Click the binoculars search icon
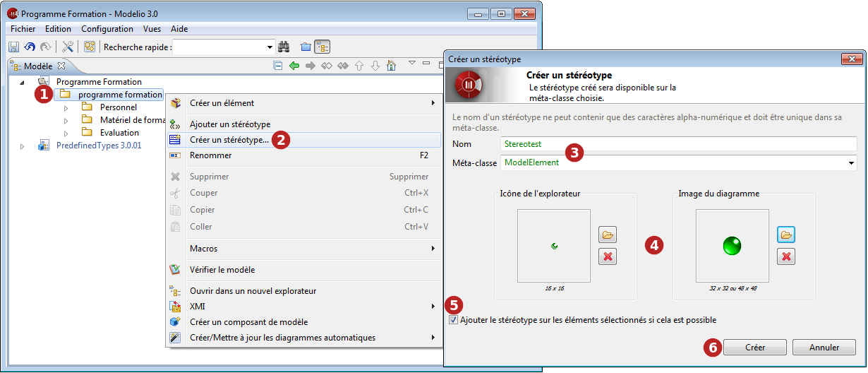868x373 pixels. [284, 47]
